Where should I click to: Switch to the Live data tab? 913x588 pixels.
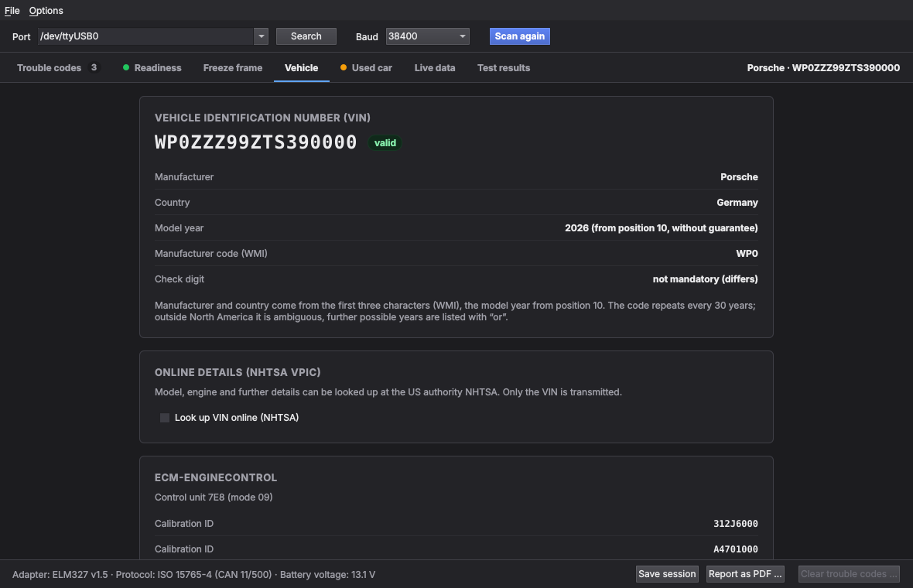coord(435,67)
